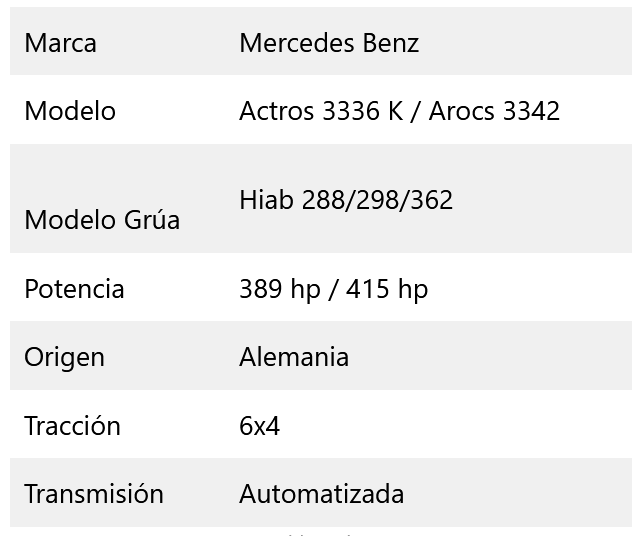635x536 pixels.
Task: Click the number 362 in the Hiab value
Action: point(431,200)
